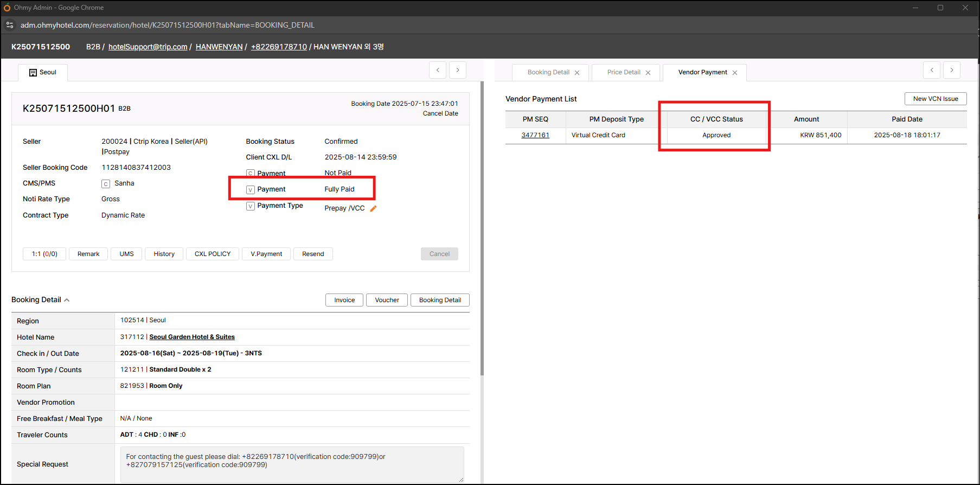Click inside the Special Request text area

click(x=292, y=464)
